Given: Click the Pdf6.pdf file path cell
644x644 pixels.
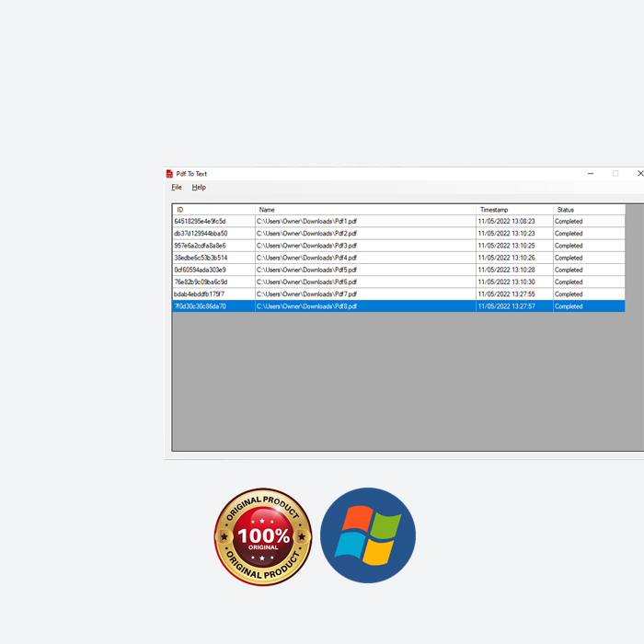Looking at the screenshot, I should 365,282.
